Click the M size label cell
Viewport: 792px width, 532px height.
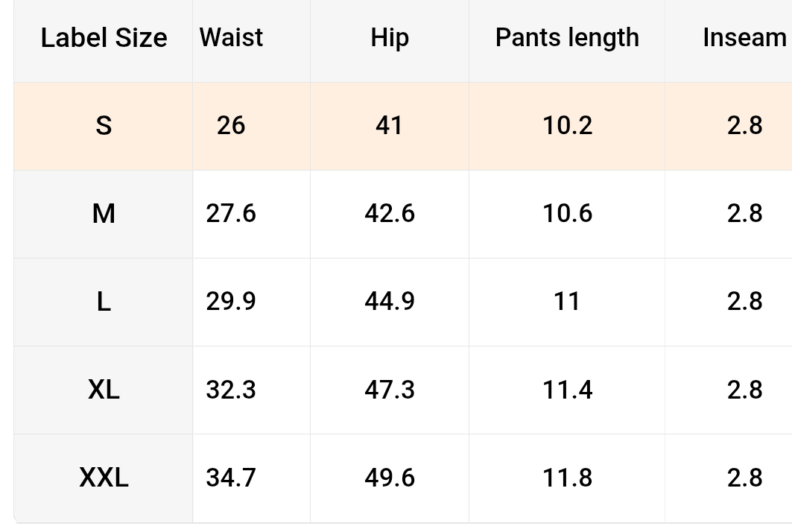(x=104, y=214)
